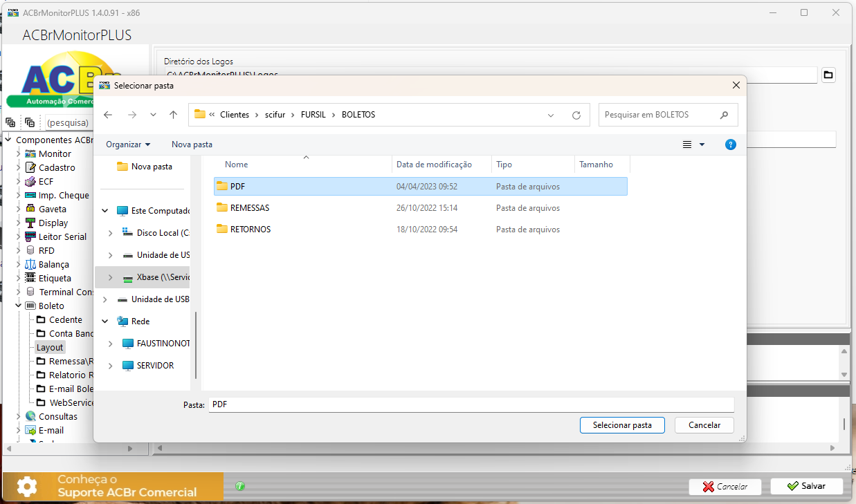Select the Layout item in Boleto tree
Image resolution: width=856 pixels, height=504 pixels.
pos(50,347)
